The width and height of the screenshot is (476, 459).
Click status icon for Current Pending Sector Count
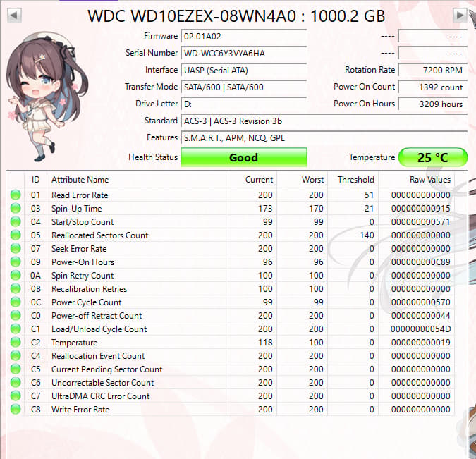click(16, 369)
